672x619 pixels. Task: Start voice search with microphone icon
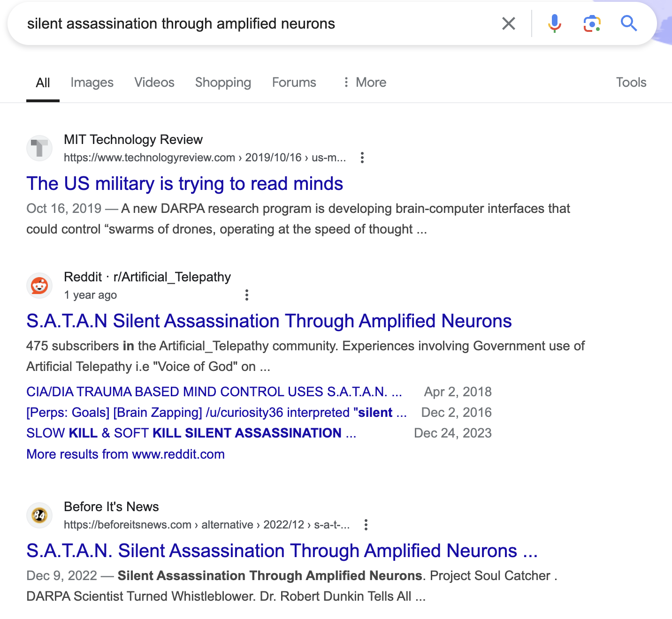click(x=555, y=23)
